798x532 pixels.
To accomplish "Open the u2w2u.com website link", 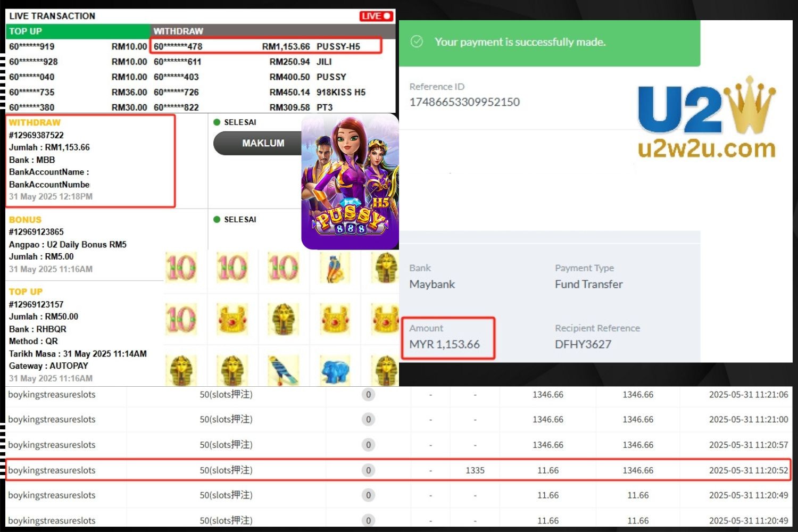I will [706, 148].
